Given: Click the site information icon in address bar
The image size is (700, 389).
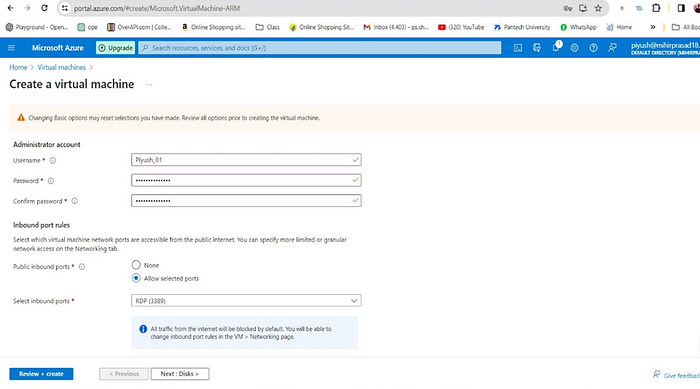Looking at the screenshot, I should pos(65,8).
